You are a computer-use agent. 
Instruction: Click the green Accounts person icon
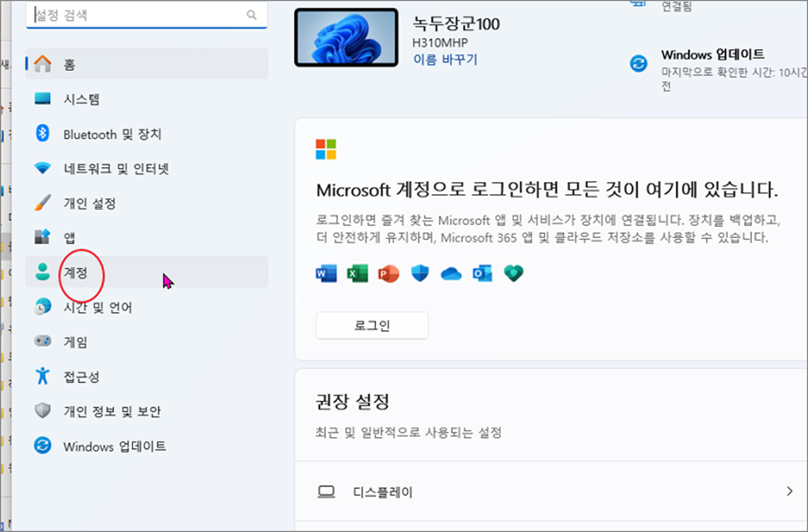click(43, 272)
